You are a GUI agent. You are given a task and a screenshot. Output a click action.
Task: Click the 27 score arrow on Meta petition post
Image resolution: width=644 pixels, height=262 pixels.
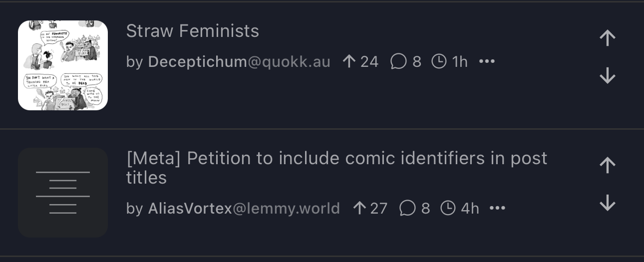[x=359, y=208]
